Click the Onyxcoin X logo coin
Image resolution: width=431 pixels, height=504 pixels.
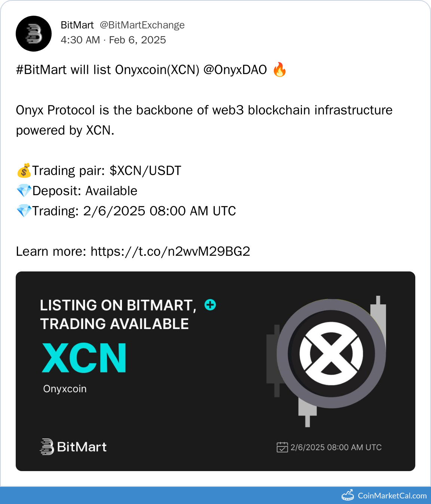pyautogui.click(x=331, y=354)
